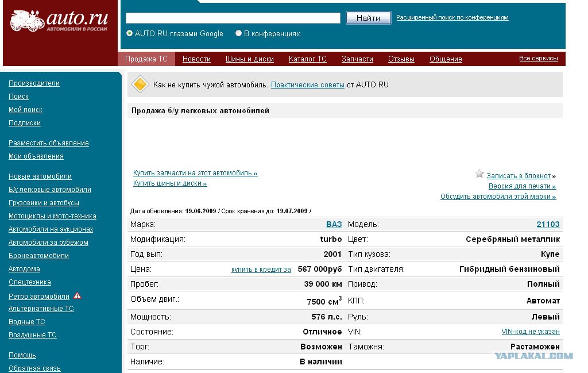The image size is (588, 373).
Task: Open Помощь sidebar link
Action: click(x=22, y=355)
